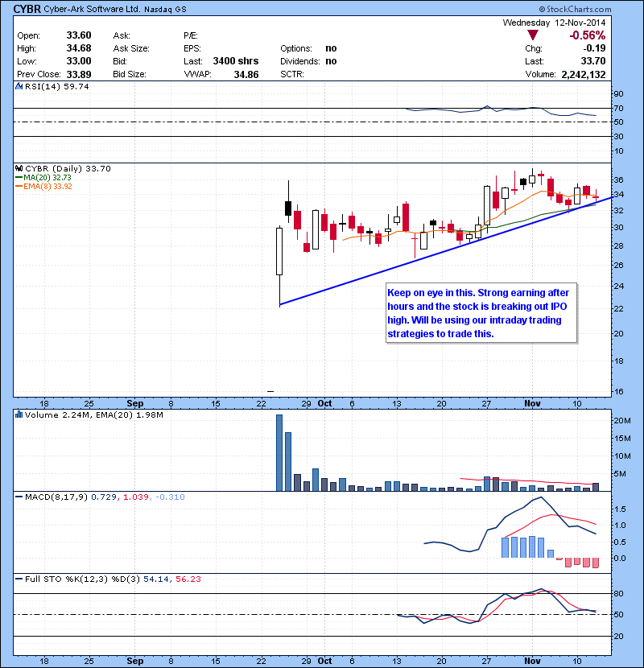This screenshot has width=644, height=668.
Task: Click the Dividends: no entry
Action: tap(308, 61)
